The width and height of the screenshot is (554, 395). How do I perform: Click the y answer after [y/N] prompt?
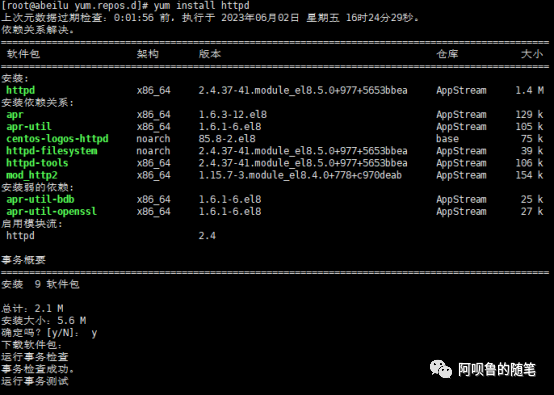[94, 333]
